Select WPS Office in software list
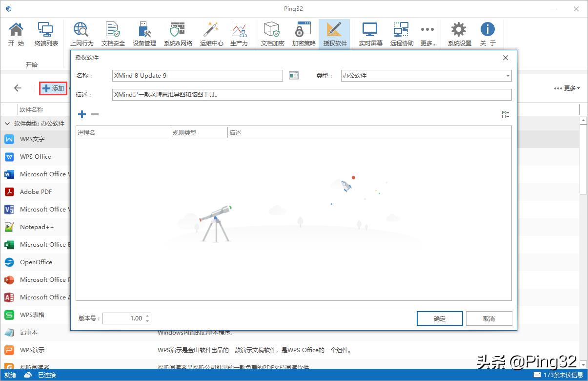Image resolution: width=588 pixels, height=381 pixels. point(36,157)
